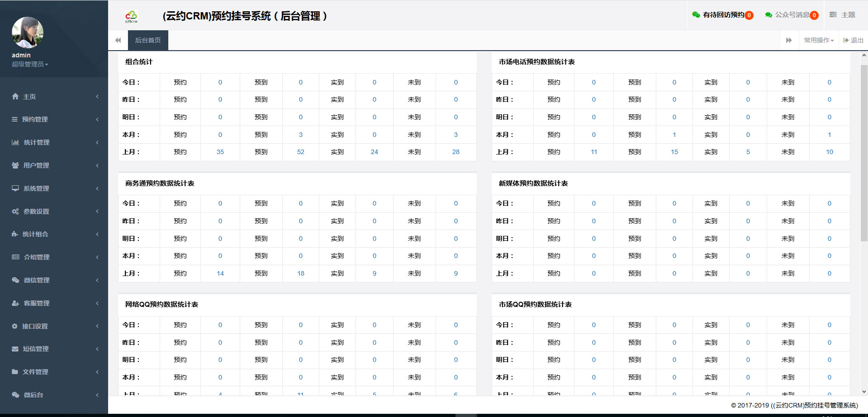The width and height of the screenshot is (868, 417).
Task: Click the envelope icon for 短信管理
Action: tap(15, 349)
